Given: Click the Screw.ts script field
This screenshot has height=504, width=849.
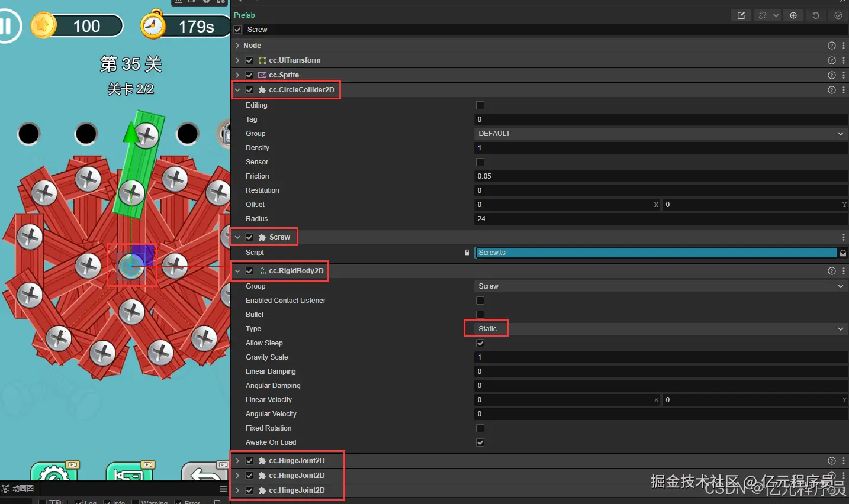Looking at the screenshot, I should click(656, 253).
